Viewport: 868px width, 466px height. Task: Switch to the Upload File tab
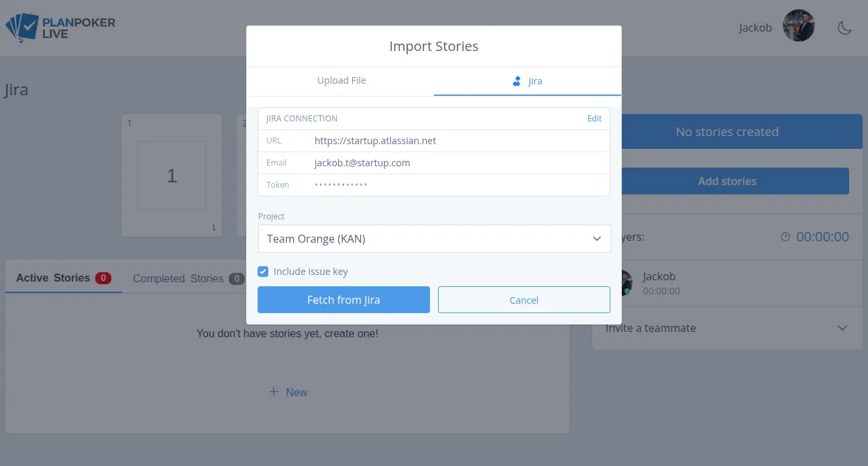[341, 80]
